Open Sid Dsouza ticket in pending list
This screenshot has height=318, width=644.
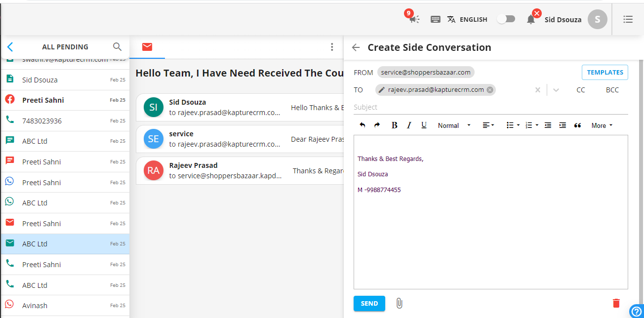pyautogui.click(x=65, y=79)
